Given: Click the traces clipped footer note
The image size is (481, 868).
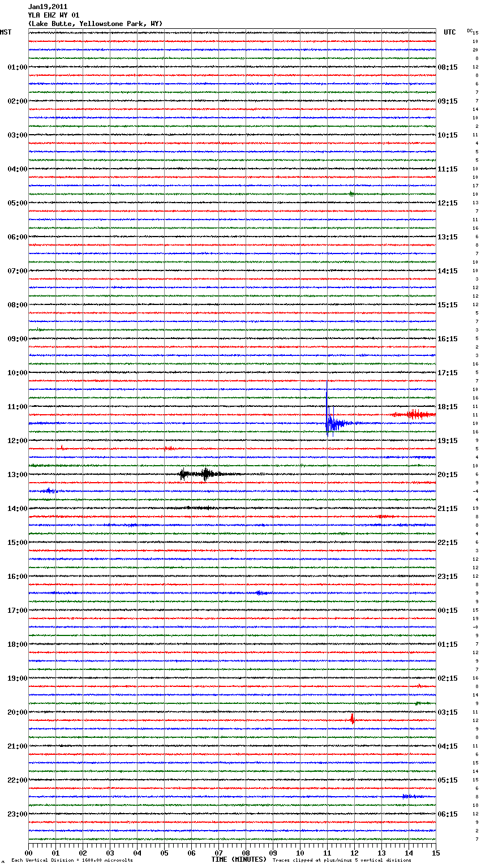Looking at the screenshot, I should click(x=342, y=861).
